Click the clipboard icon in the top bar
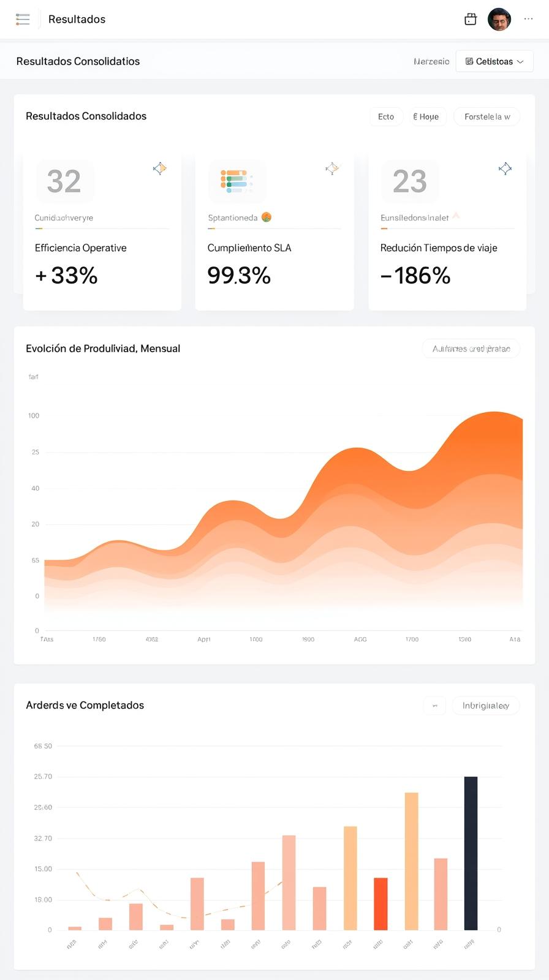 470,19
